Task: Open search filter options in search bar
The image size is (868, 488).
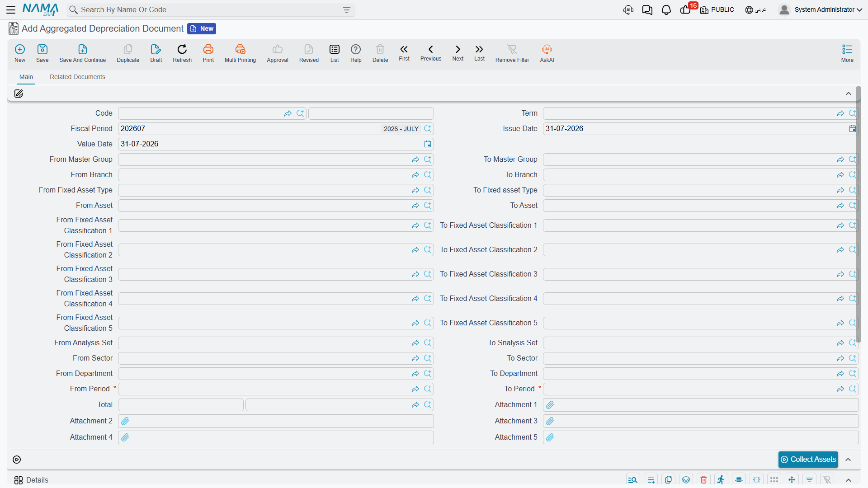Action: pyautogui.click(x=347, y=9)
